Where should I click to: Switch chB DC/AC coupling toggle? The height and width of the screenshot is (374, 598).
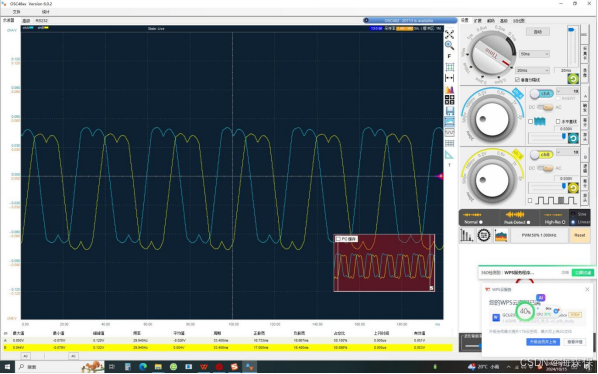pyautogui.click(x=545, y=168)
